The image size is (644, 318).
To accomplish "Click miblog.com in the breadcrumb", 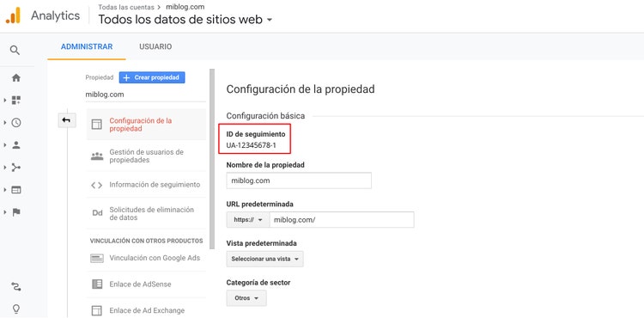I will 185,7.
